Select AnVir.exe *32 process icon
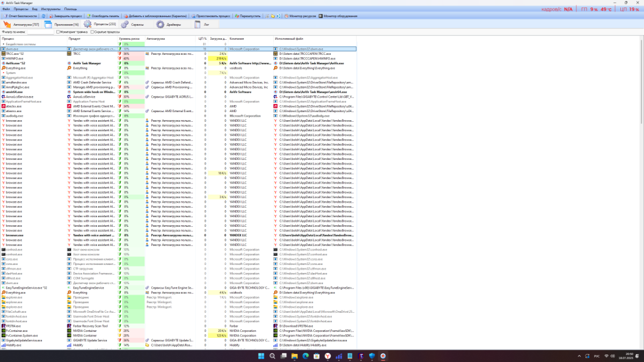Viewport: 644px width, 362px height. (x=3, y=63)
